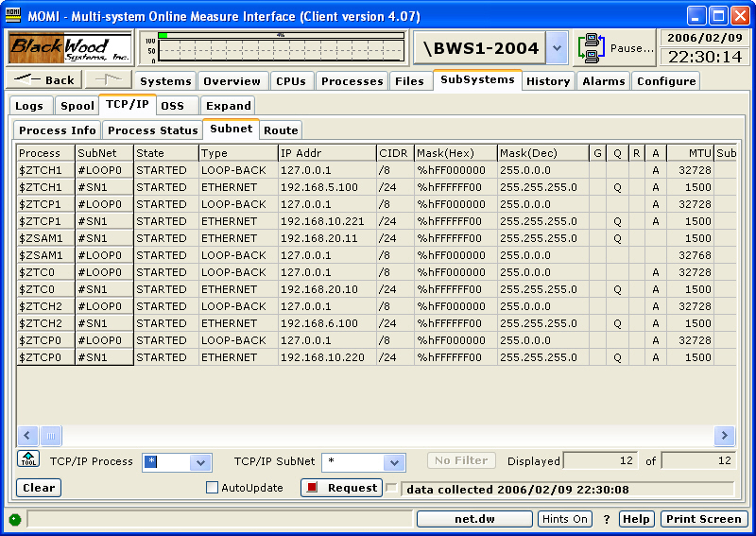Click the Print Screen button
This screenshot has width=756, height=536.
[703, 519]
